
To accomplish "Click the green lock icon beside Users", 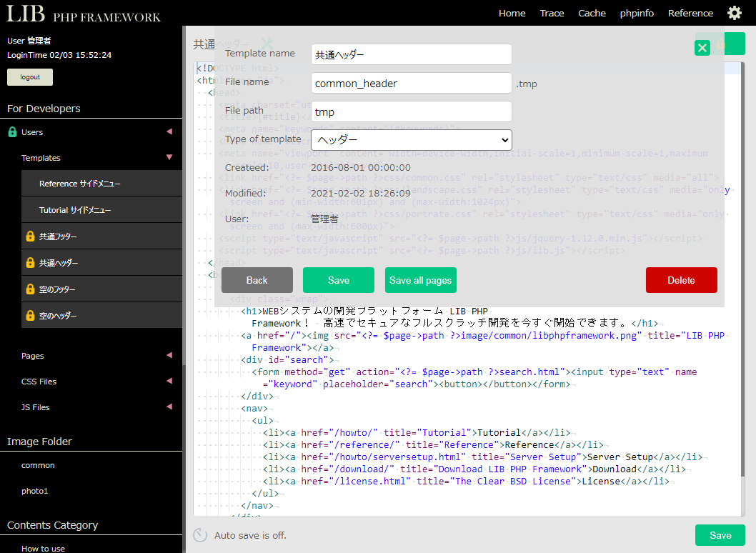I will click(x=12, y=132).
